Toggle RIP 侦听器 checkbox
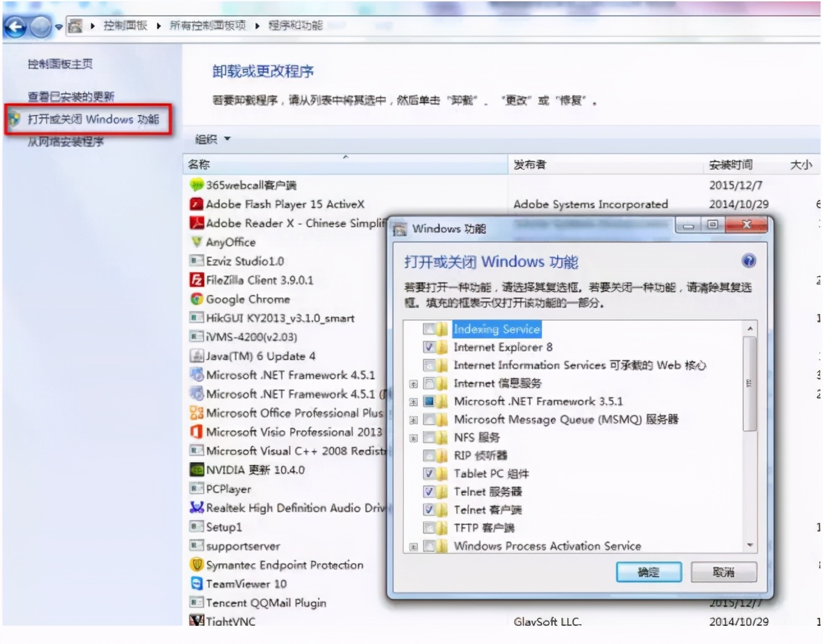The width and height of the screenshot is (823, 644). click(429, 456)
